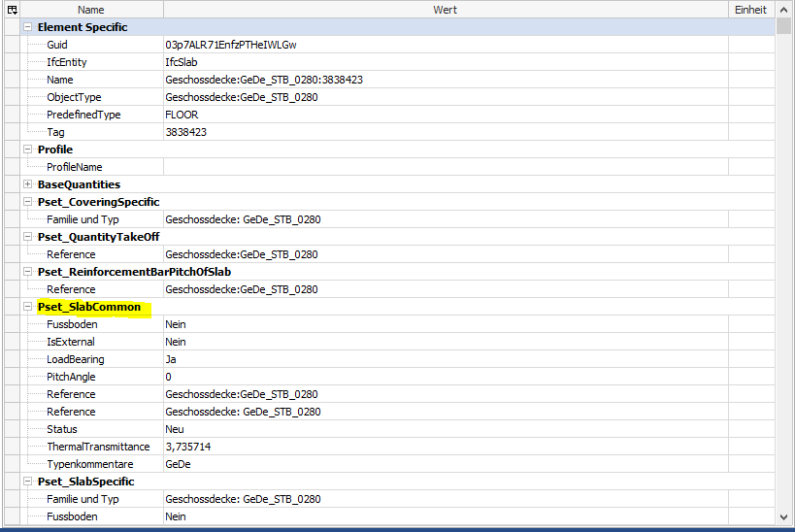Expand the BaseQuantities group
Screen dimensions: 795x532
28,184
